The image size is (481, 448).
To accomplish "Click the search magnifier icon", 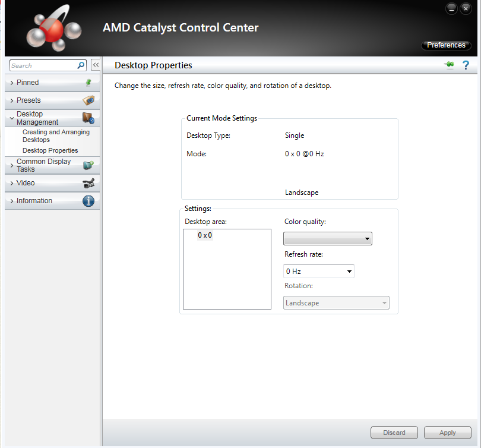I will (81, 65).
